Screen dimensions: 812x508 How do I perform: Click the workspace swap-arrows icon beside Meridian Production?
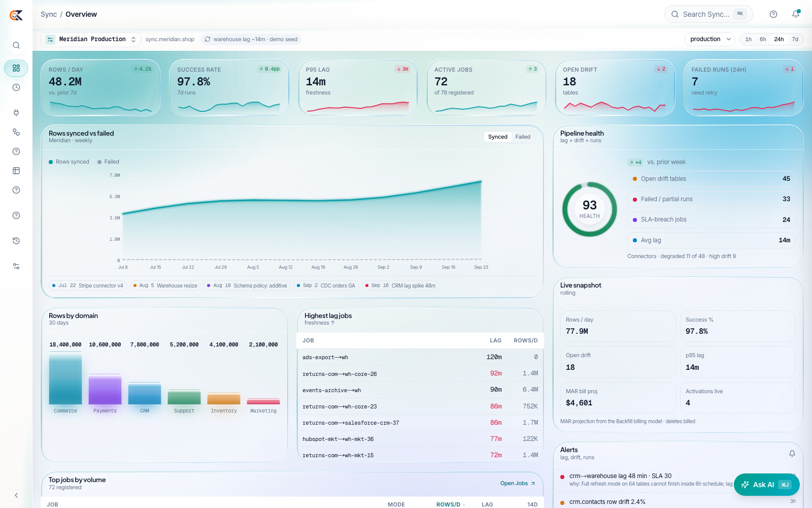[x=50, y=40]
